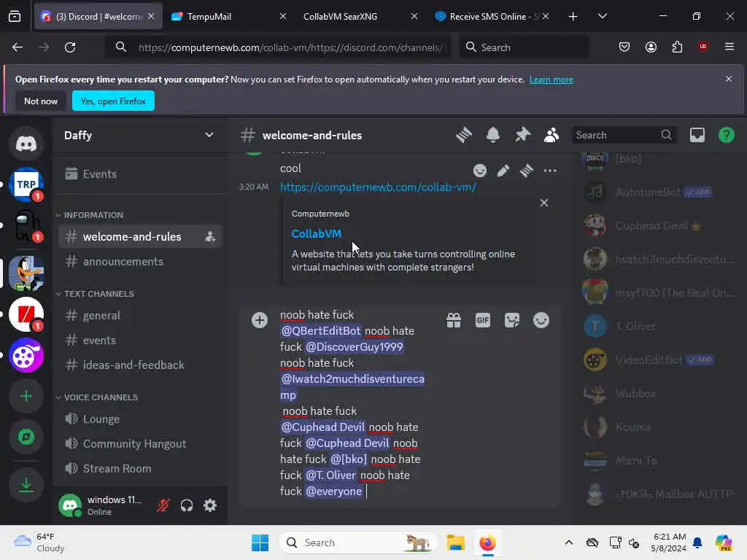
Task: Open Explore Discoverable Servers compass icon
Action: (x=26, y=437)
